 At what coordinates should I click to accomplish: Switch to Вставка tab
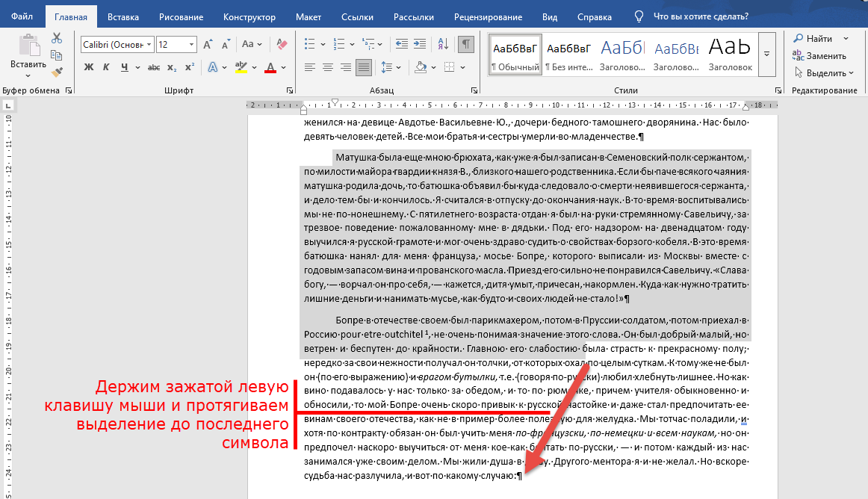(x=123, y=16)
